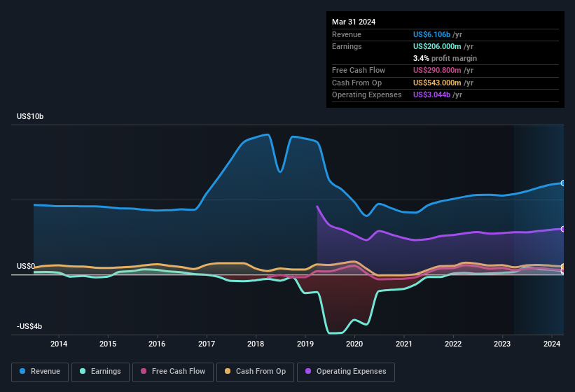Image resolution: width=575 pixels, height=392 pixels.
Task: Click the Mar 31 2024 tooltip date
Action: (x=354, y=22)
